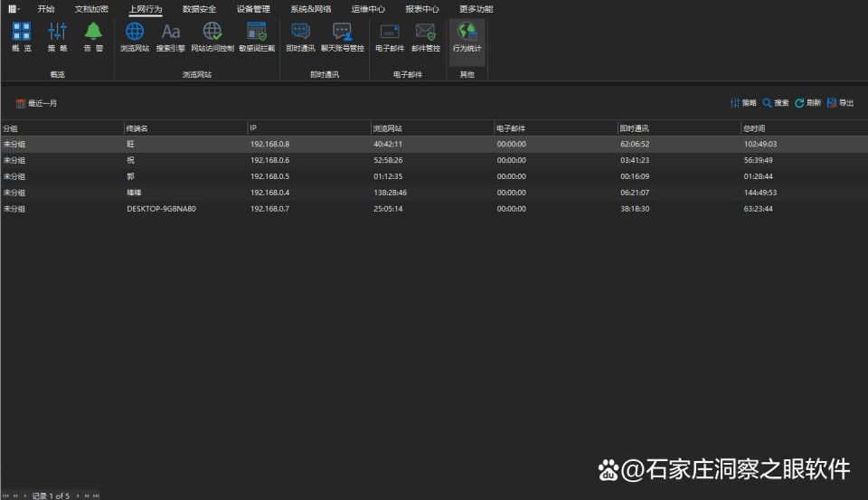
Task: Open the 策略 policy sliders icon in ribbon
Action: [57, 36]
